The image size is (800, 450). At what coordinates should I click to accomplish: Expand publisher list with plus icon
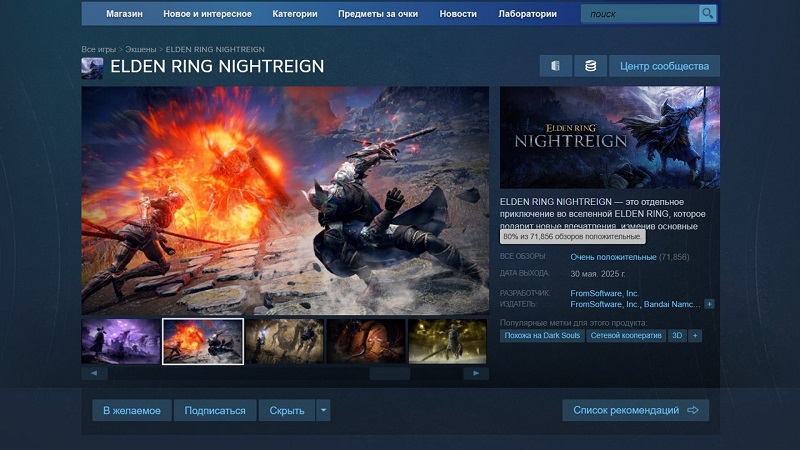click(709, 303)
